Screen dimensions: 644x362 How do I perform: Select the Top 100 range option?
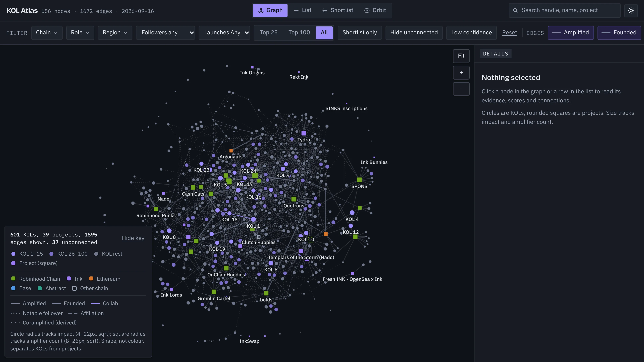pyautogui.click(x=299, y=33)
